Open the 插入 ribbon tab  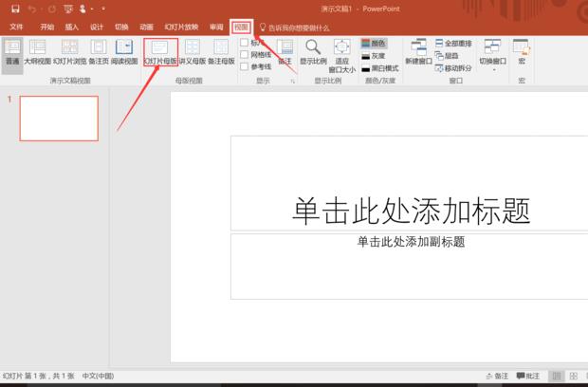tap(72, 28)
